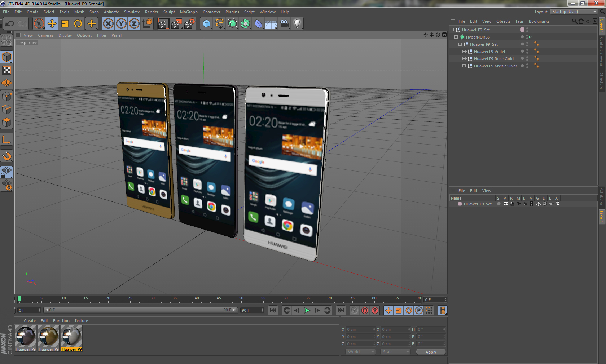Click the timeline preview range slider
The height and width of the screenshot is (364, 606).
tap(140, 310)
